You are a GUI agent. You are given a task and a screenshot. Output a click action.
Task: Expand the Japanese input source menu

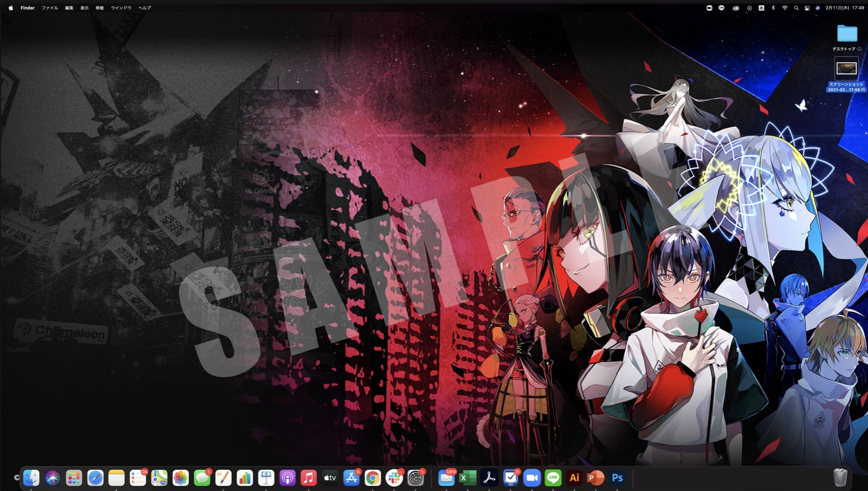point(761,8)
